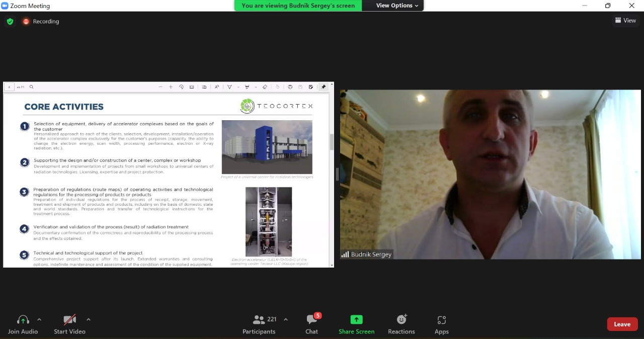Toggle Join Audio headphone button

pyautogui.click(x=23, y=324)
